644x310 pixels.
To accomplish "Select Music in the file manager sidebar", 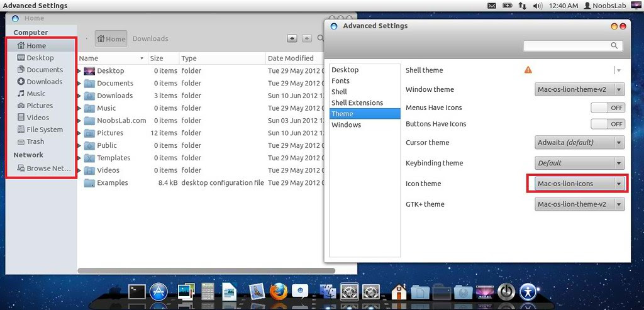I will tap(41, 94).
